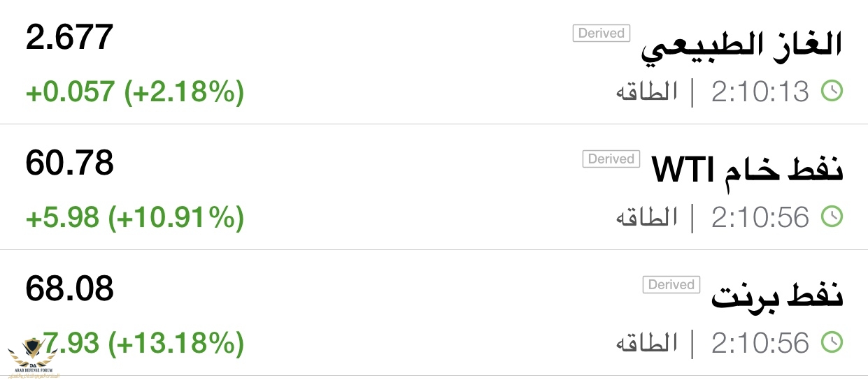The image size is (868, 380).
Task: Click the +0.057 (+2.18%) change value
Action: [134, 92]
